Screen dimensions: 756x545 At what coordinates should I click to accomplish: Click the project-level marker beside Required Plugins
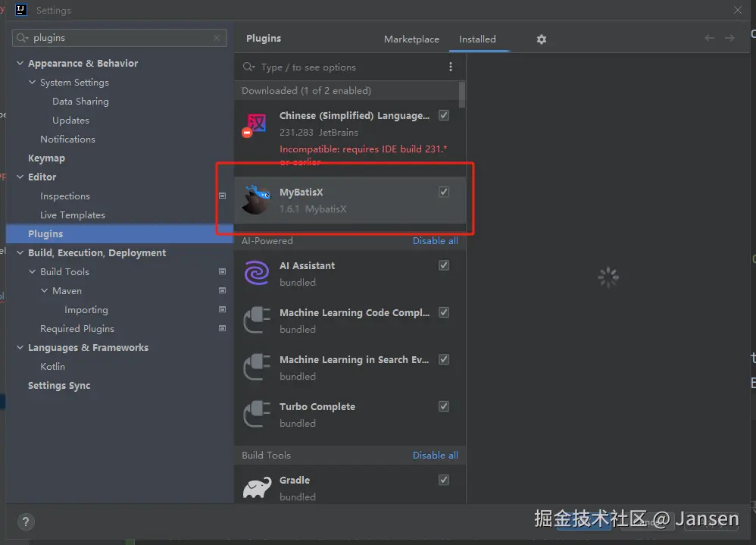(222, 328)
